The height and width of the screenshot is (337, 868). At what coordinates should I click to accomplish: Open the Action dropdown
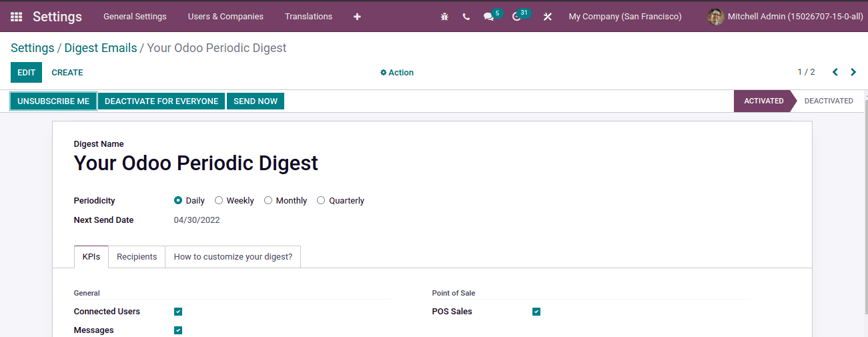(397, 73)
